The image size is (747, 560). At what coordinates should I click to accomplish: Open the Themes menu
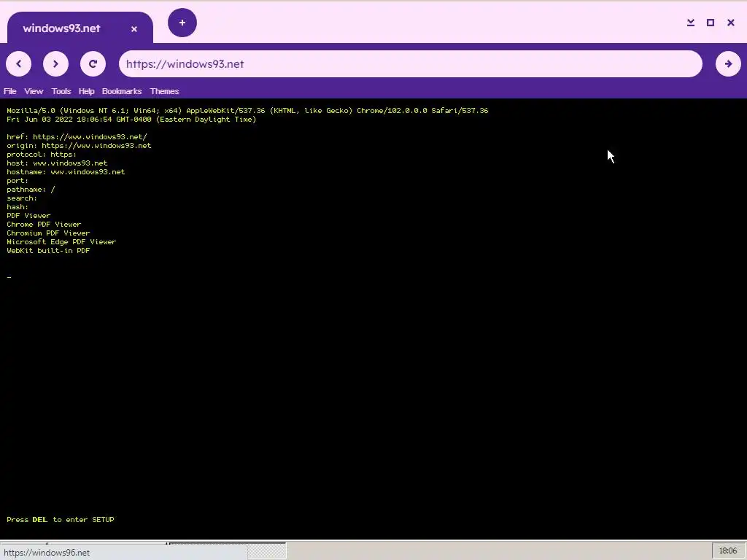pos(164,91)
